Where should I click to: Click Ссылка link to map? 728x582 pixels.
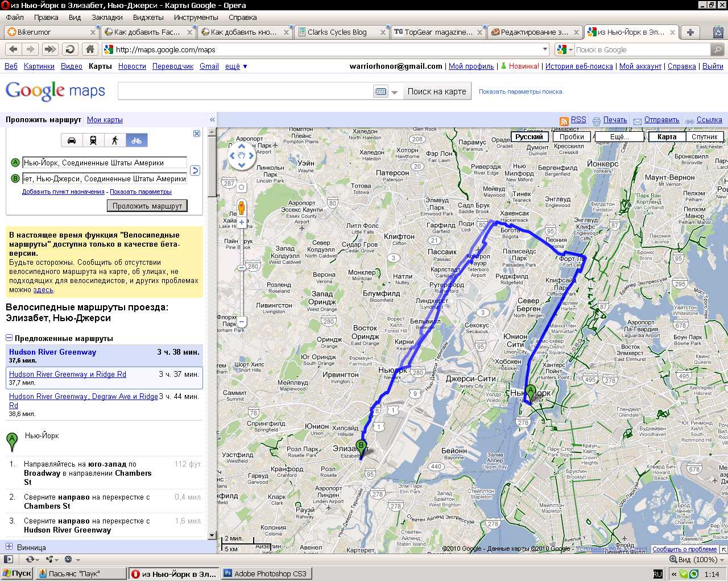(709, 120)
